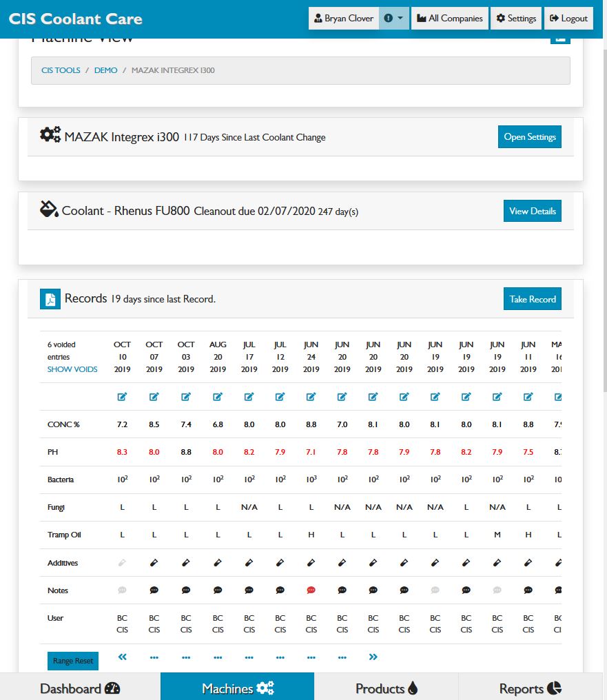
Task: Open the additives icon for Oct 07 record
Action: pos(154,563)
